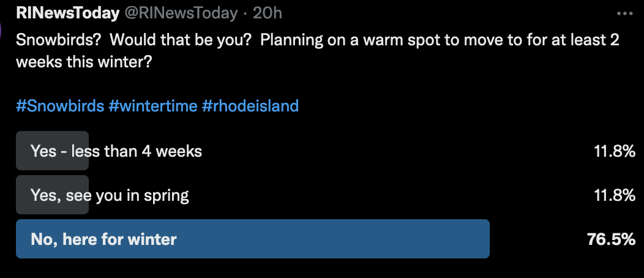Viewport: 644px width, 278px height.
Task: Click the "Planning on a warm spot" text
Action: [326, 42]
